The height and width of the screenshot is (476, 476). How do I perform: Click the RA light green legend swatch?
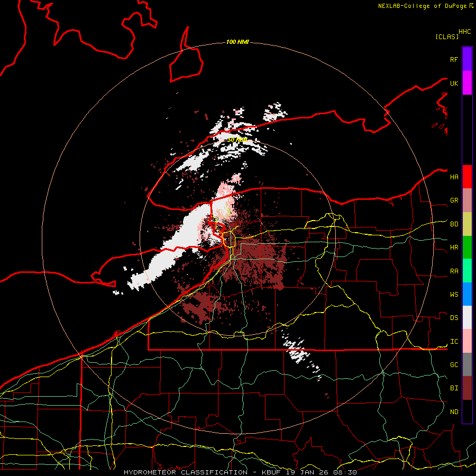click(x=467, y=271)
